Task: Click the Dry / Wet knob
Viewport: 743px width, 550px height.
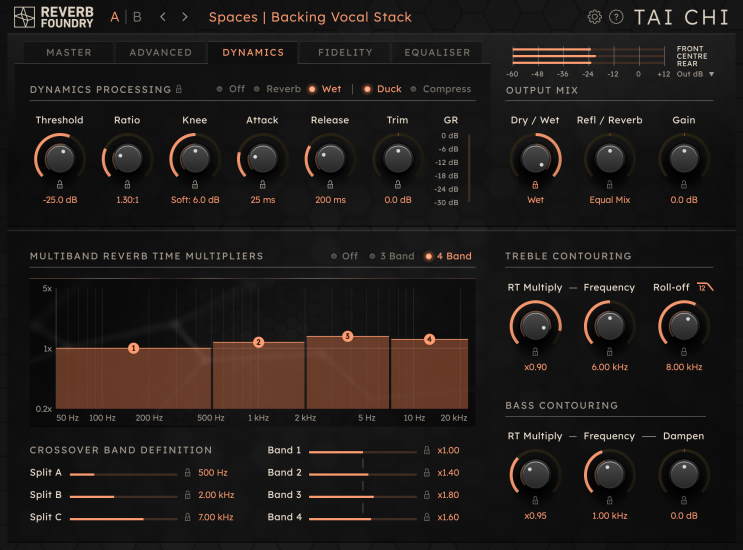Action: [535, 159]
